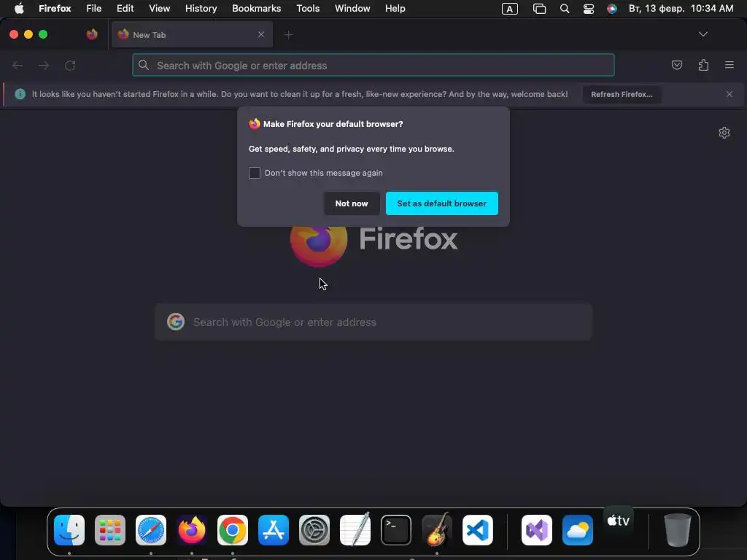The image size is (747, 560).
Task: Open System Settings from the Dock
Action: click(x=314, y=530)
